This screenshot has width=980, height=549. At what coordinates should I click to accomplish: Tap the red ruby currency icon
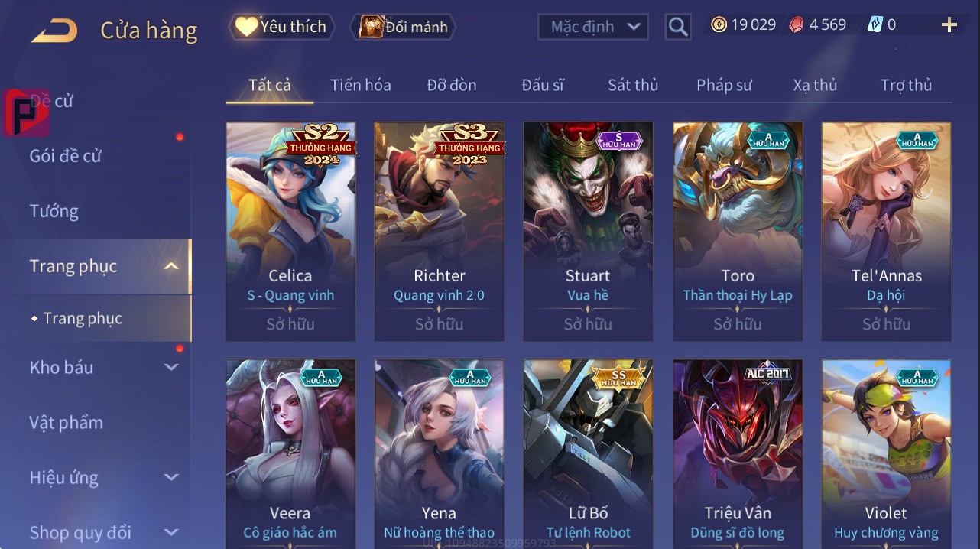[797, 24]
